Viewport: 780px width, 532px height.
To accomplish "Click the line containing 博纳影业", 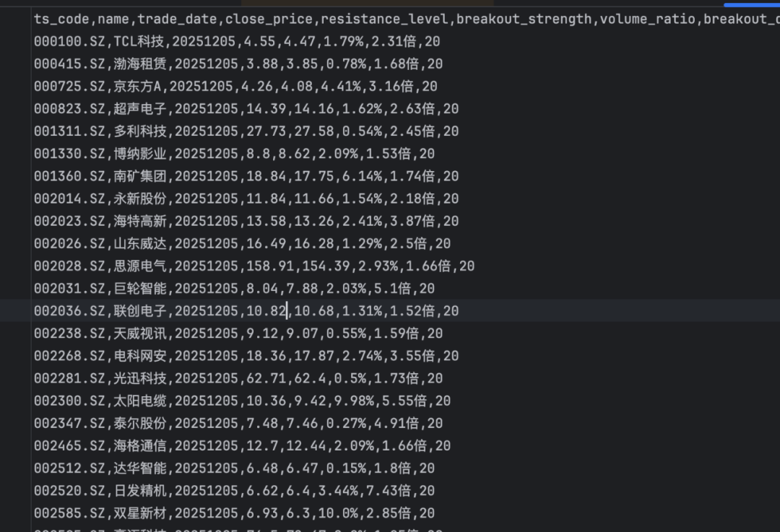I will pyautogui.click(x=234, y=154).
